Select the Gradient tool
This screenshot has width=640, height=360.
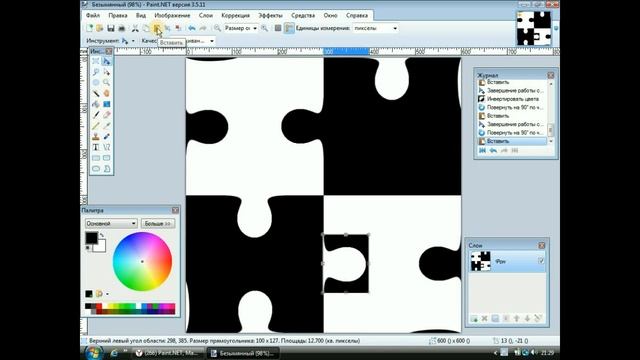pos(107,104)
